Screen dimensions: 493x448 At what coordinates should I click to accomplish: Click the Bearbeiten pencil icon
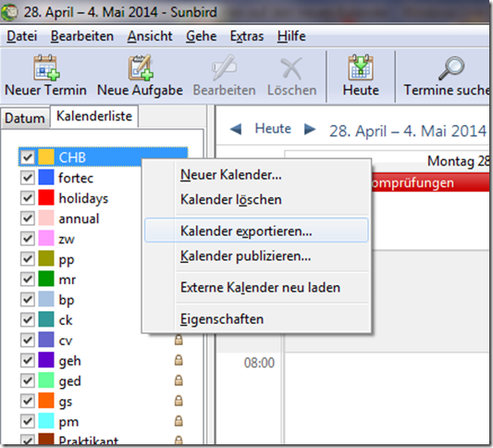click(x=224, y=67)
